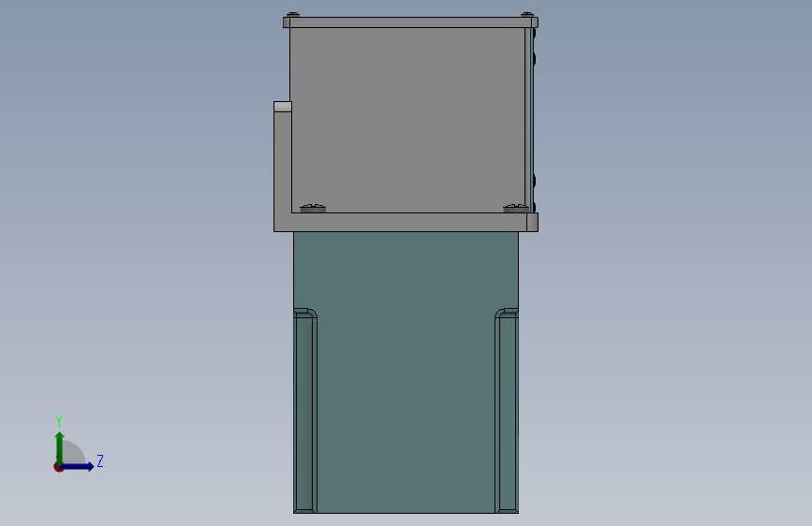
Task: Select the teal lower column body
Action: coord(406,372)
